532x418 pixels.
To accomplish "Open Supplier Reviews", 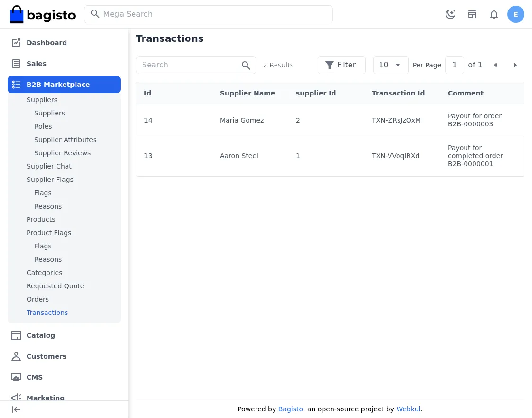I will (x=62, y=152).
